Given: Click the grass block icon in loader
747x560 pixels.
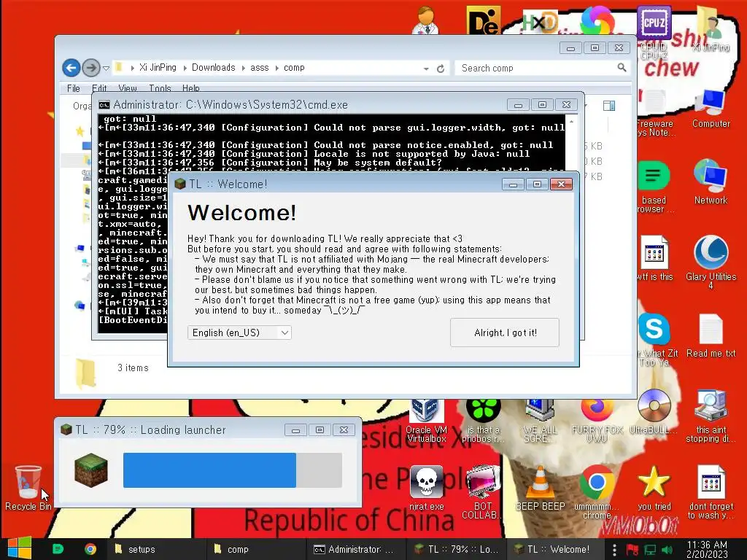Looking at the screenshot, I should [x=91, y=470].
